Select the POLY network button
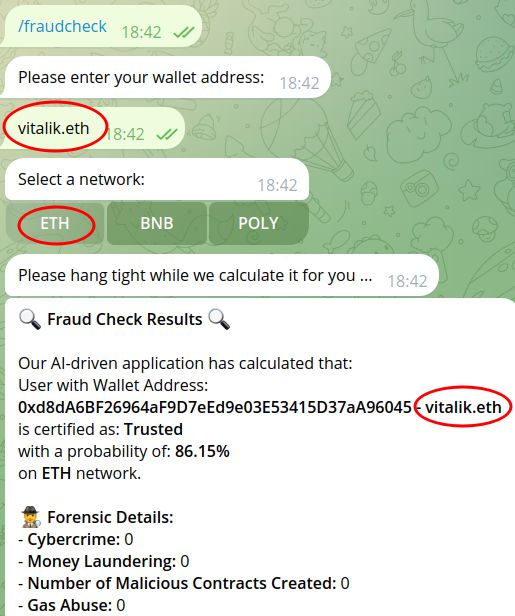 coord(258,223)
